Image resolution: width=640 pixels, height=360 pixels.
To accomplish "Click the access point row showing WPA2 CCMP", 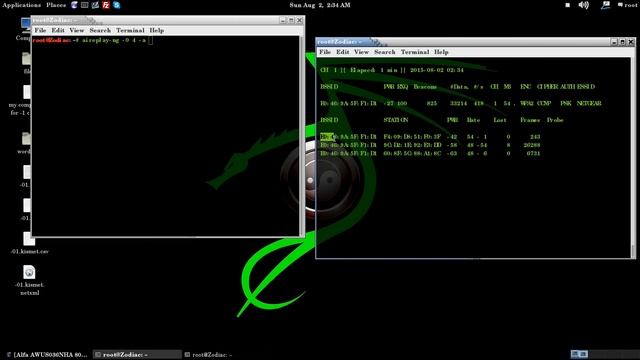I will click(461, 103).
